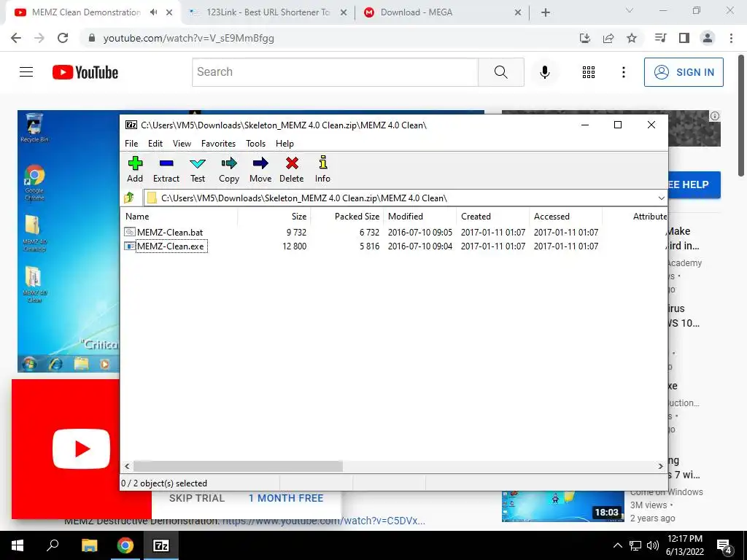Go up one folder level in 7-Zip
Screen dimensions: 747x560
point(130,198)
